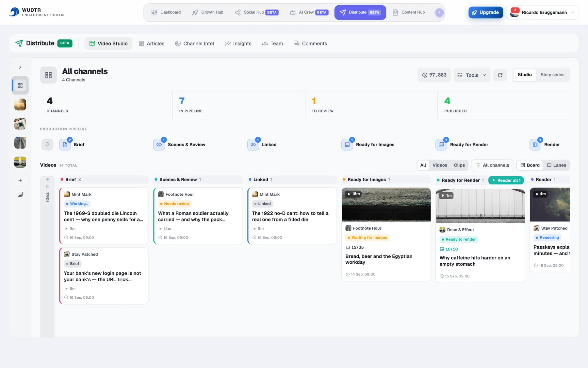Open the Tools dropdown

472,75
